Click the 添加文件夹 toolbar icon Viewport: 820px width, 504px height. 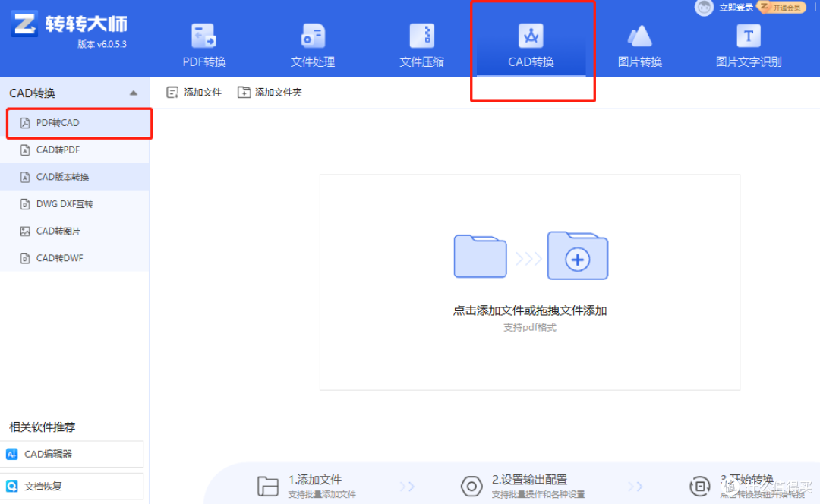click(244, 93)
